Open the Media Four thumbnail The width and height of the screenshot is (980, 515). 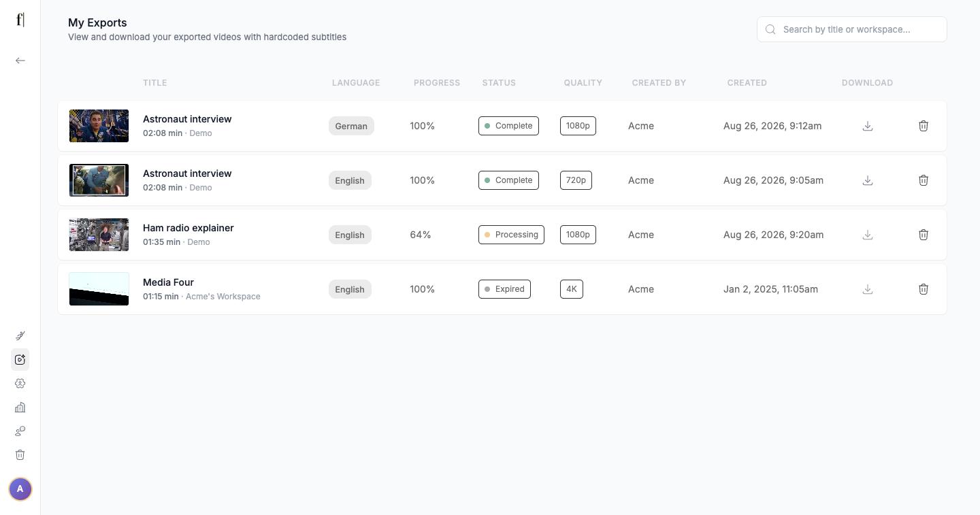click(x=99, y=289)
